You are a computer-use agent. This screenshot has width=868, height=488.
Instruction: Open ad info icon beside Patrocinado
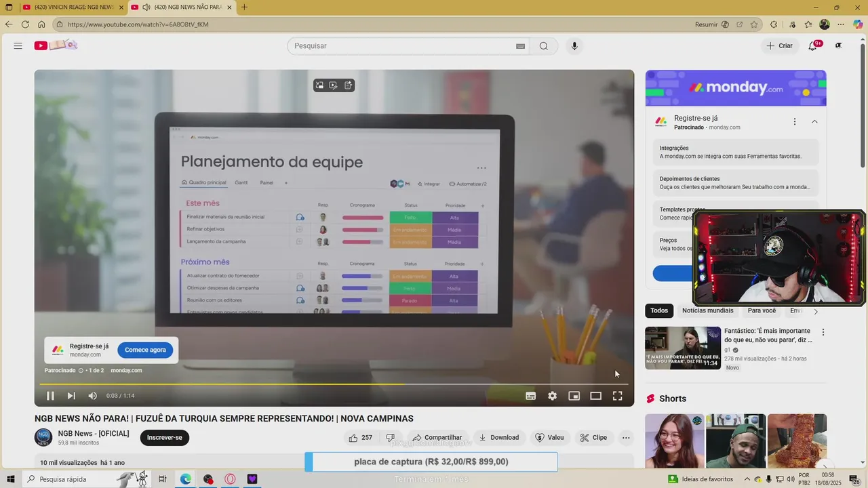point(81,371)
